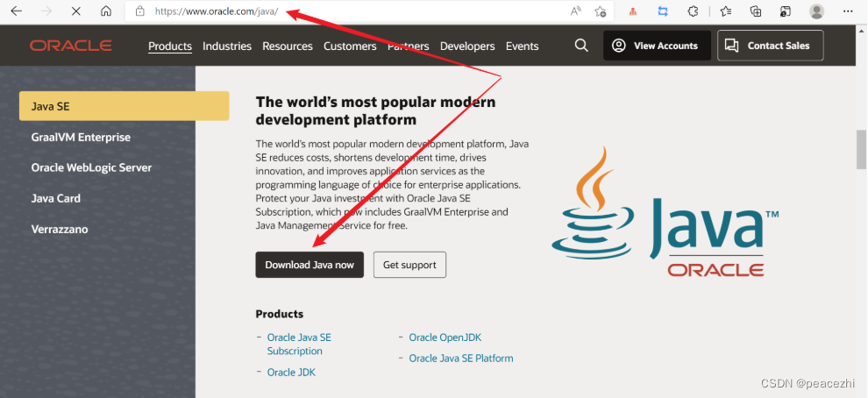This screenshot has height=398, width=868.
Task: Open the Oracle Java SE Platform link
Action: (461, 359)
